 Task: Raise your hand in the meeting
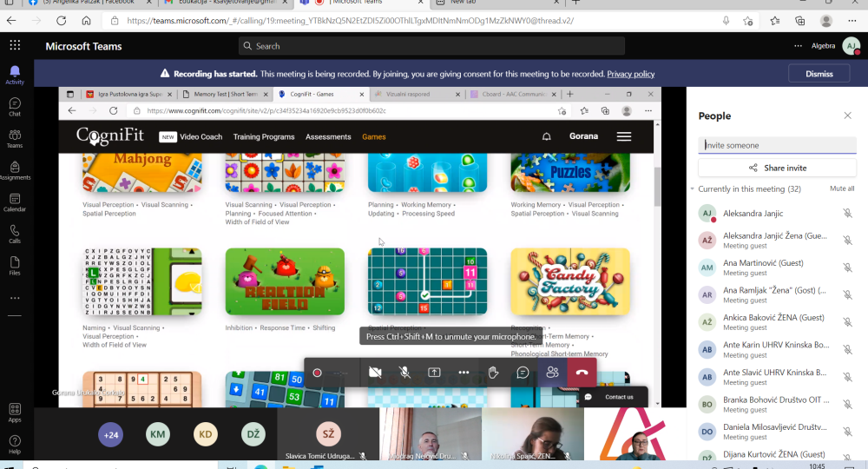click(493, 373)
